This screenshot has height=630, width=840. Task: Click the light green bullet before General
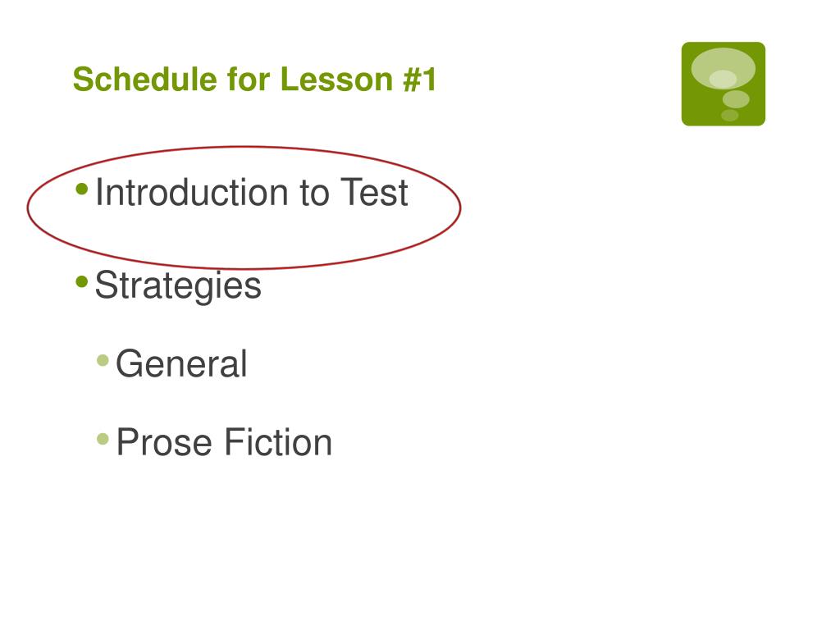[x=103, y=360]
